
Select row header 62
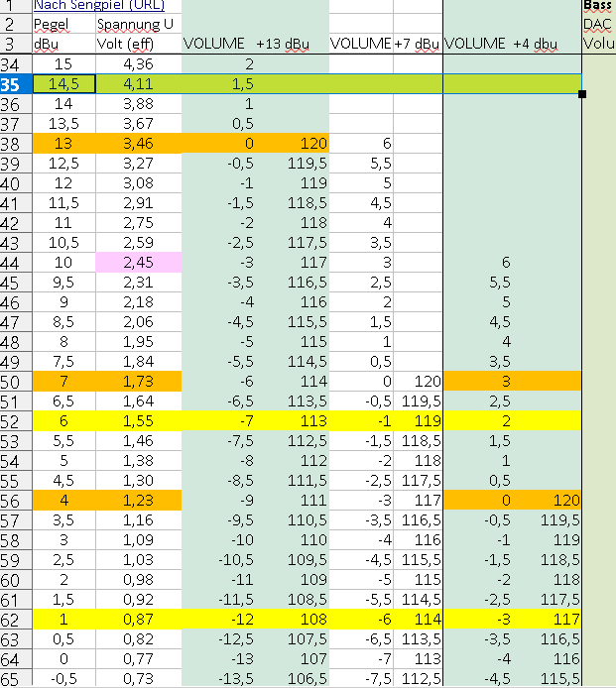16,620
